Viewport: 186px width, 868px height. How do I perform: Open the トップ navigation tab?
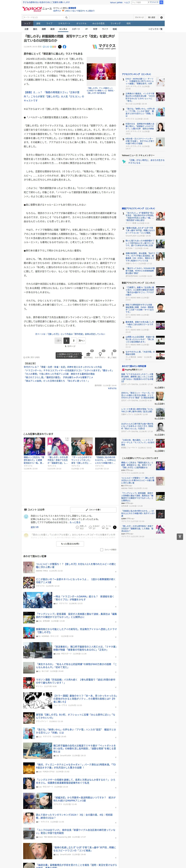tap(27, 24)
